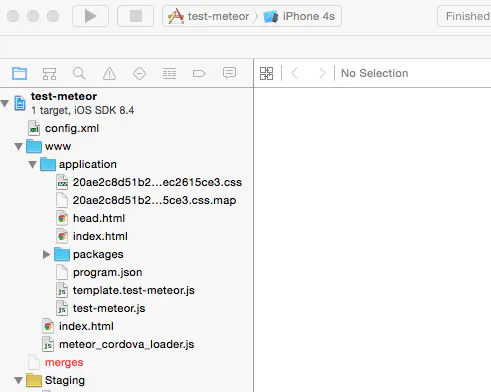Screen dimensions: 491x392
Task: Open the Find navigator magnifier icon
Action: (79, 73)
